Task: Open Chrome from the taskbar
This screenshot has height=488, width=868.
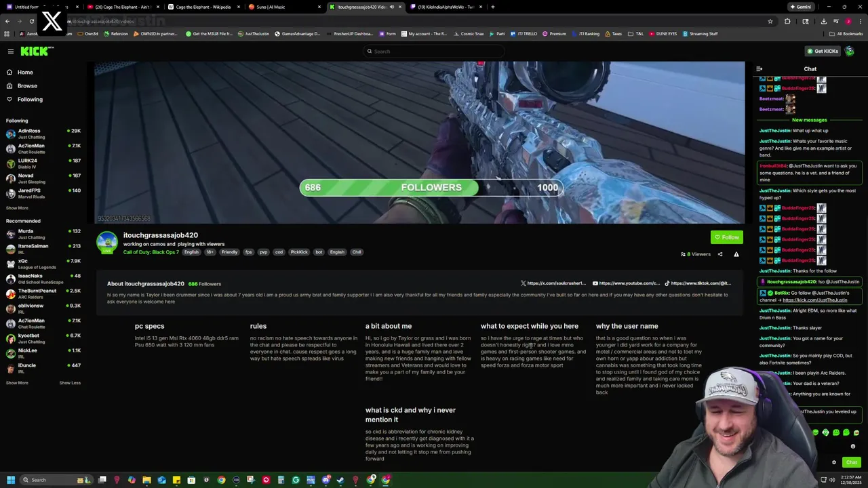Action: coord(221,480)
